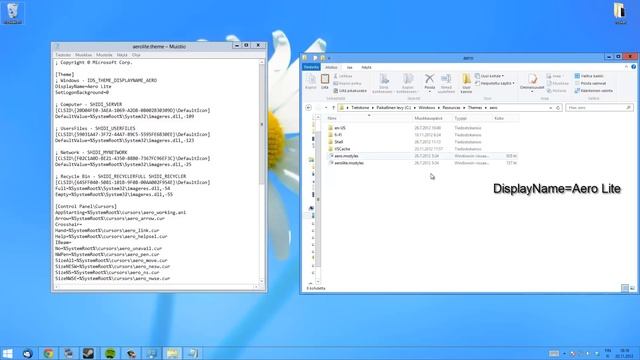
Task: Click the Explorer Back navigation arrow
Action: 309,108
